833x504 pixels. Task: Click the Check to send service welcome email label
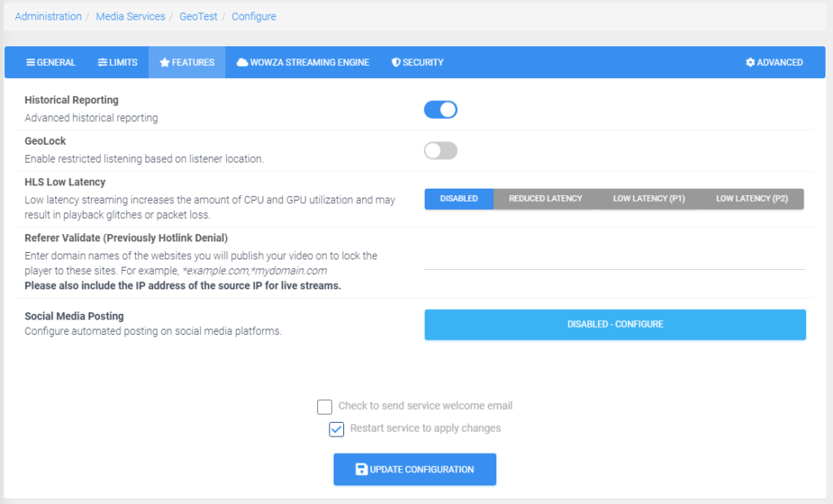425,406
